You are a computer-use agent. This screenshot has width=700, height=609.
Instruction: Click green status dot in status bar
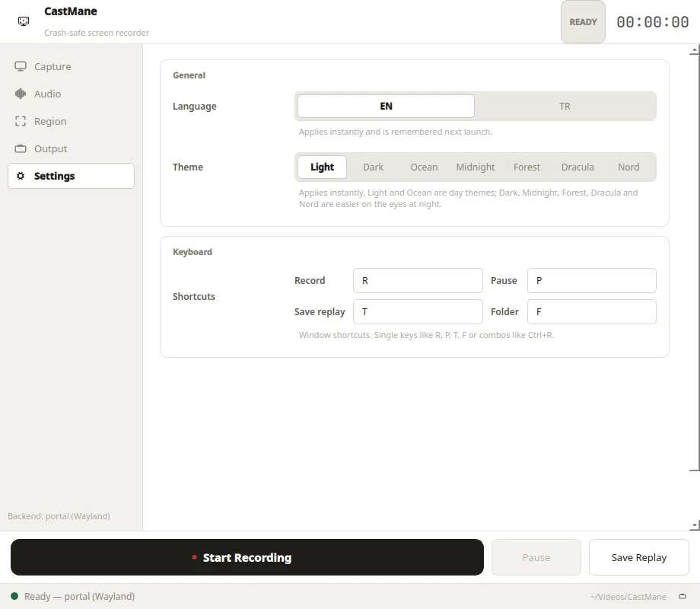(x=14, y=596)
